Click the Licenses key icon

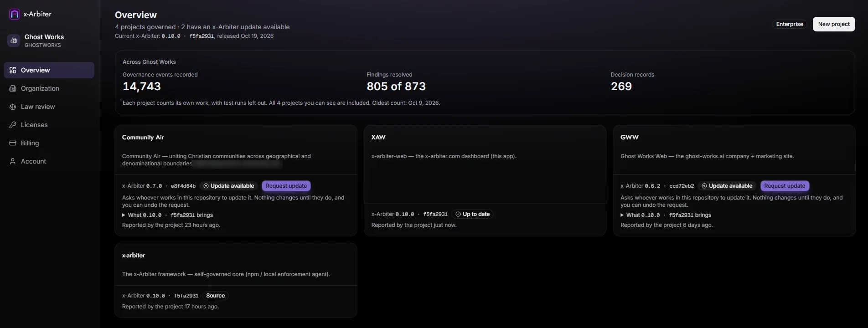pyautogui.click(x=13, y=125)
